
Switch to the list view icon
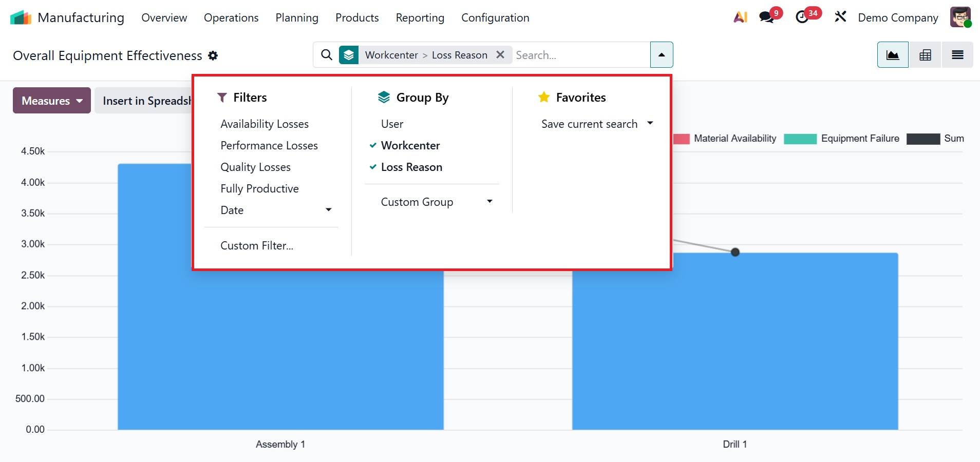point(957,55)
